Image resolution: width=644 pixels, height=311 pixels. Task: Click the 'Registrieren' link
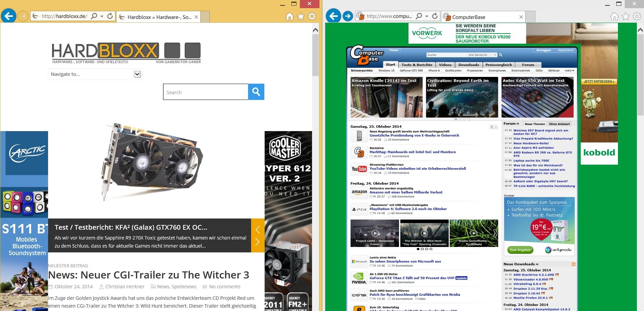point(566,50)
